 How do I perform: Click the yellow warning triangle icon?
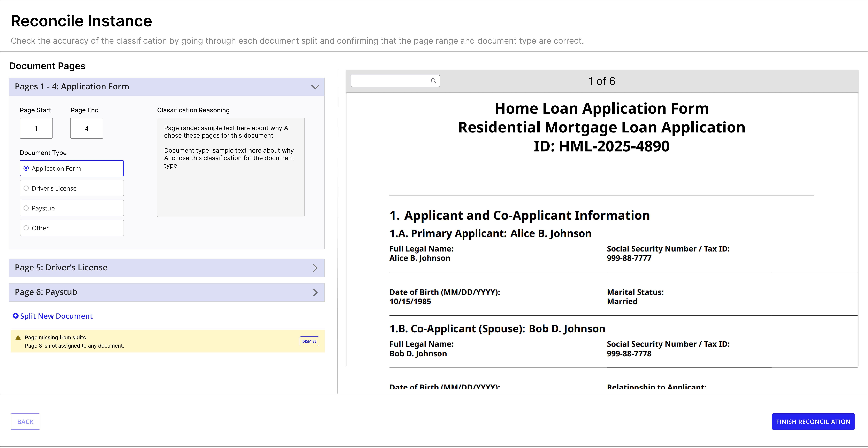pyautogui.click(x=18, y=338)
